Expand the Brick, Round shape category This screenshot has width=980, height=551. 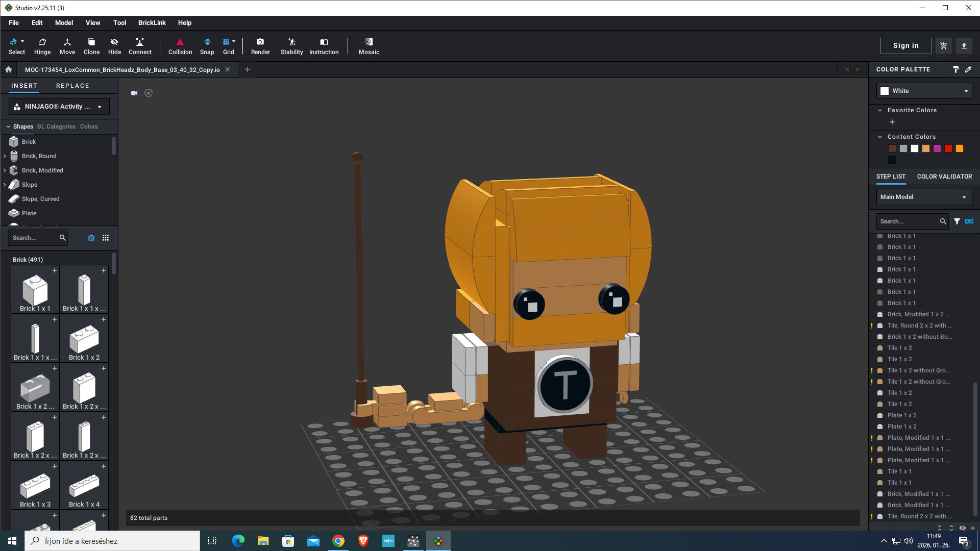[x=5, y=156]
